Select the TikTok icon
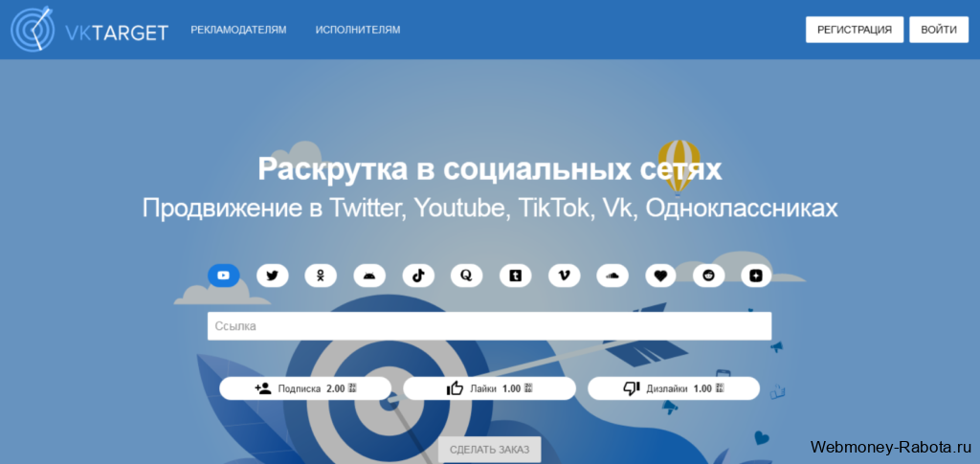This screenshot has height=464, width=980. [418, 276]
